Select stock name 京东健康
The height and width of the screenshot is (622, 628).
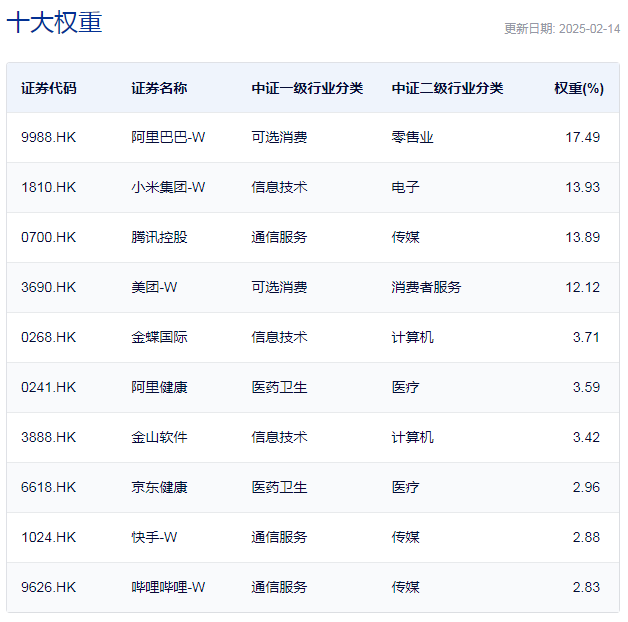(x=159, y=487)
